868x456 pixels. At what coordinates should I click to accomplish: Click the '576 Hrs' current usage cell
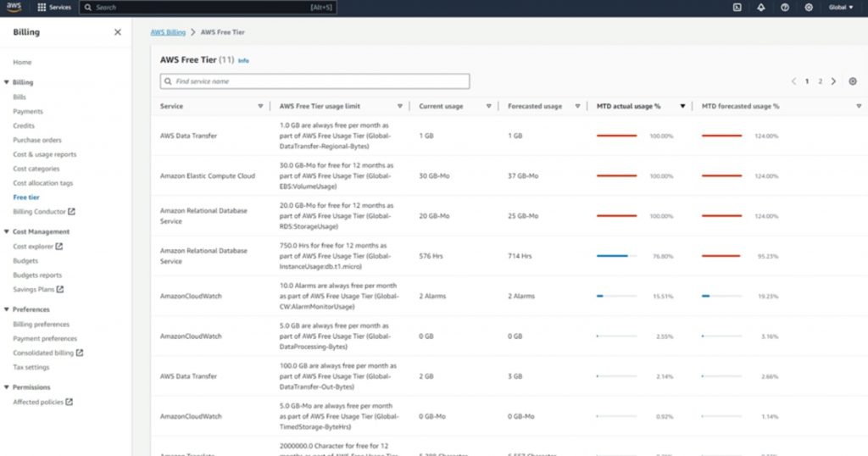point(431,256)
